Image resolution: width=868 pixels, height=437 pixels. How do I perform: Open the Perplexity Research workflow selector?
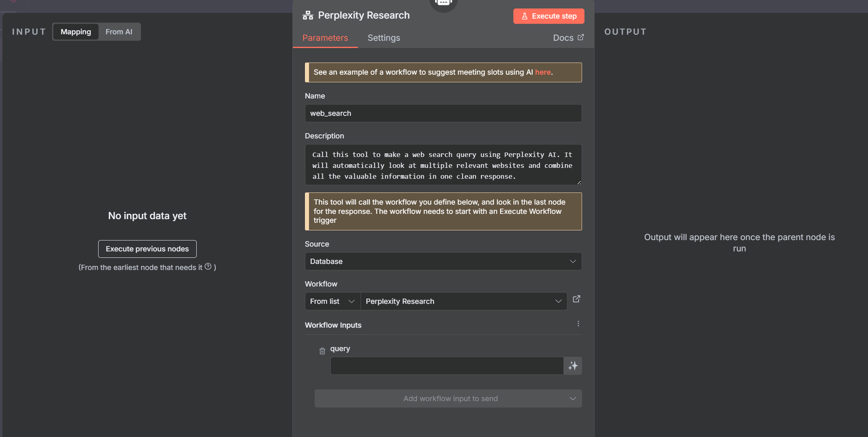[464, 301]
